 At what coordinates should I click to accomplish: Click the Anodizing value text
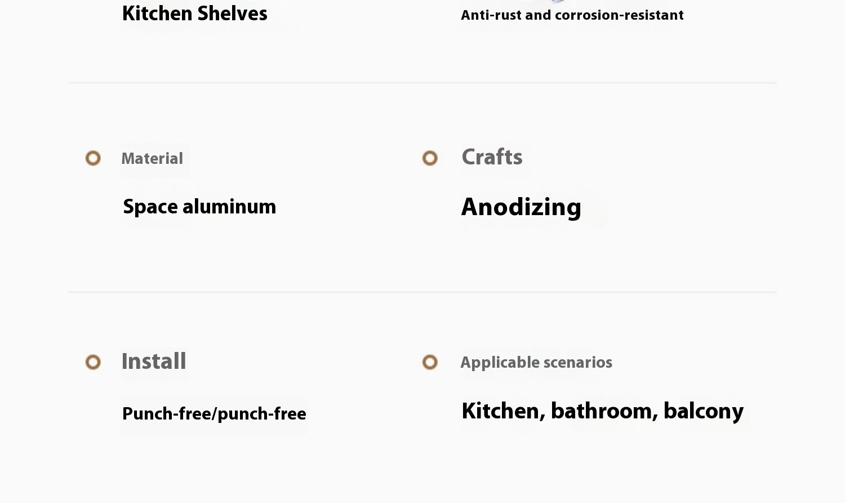click(521, 208)
